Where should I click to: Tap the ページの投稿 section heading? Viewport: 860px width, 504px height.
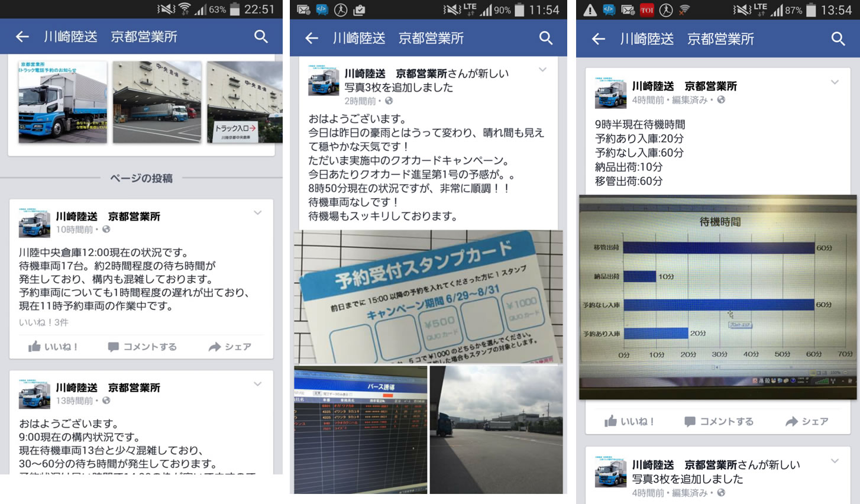coord(141,178)
